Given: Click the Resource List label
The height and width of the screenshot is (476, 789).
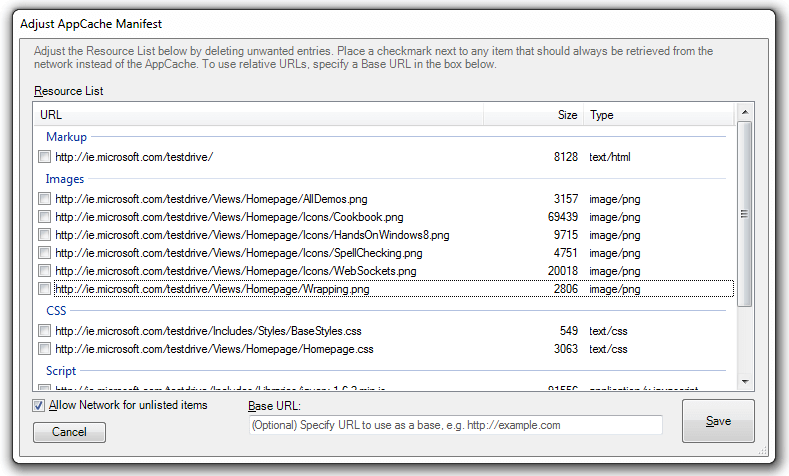Looking at the screenshot, I should [68, 91].
